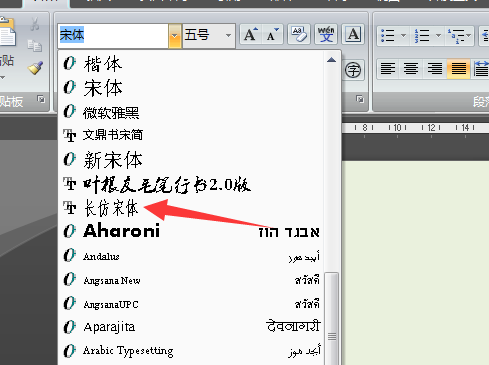Click the decrease indent icon

click(485, 35)
